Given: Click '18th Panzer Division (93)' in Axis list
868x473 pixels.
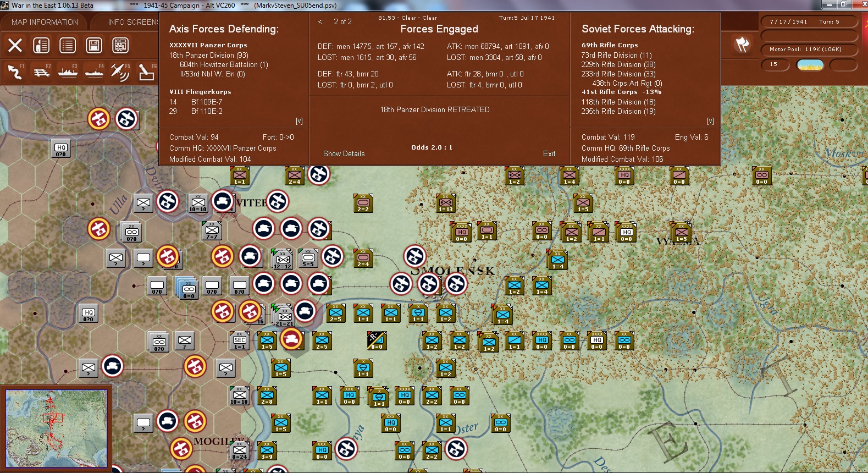Looking at the screenshot, I should (x=209, y=55).
